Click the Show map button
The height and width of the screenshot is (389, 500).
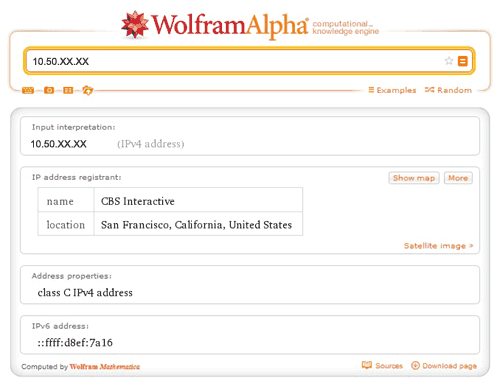point(414,178)
